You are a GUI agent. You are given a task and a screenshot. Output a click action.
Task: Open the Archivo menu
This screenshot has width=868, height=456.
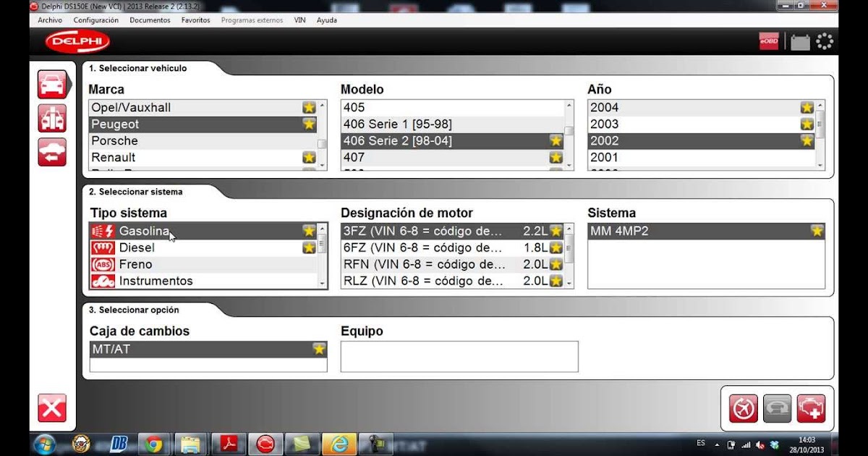pyautogui.click(x=50, y=20)
